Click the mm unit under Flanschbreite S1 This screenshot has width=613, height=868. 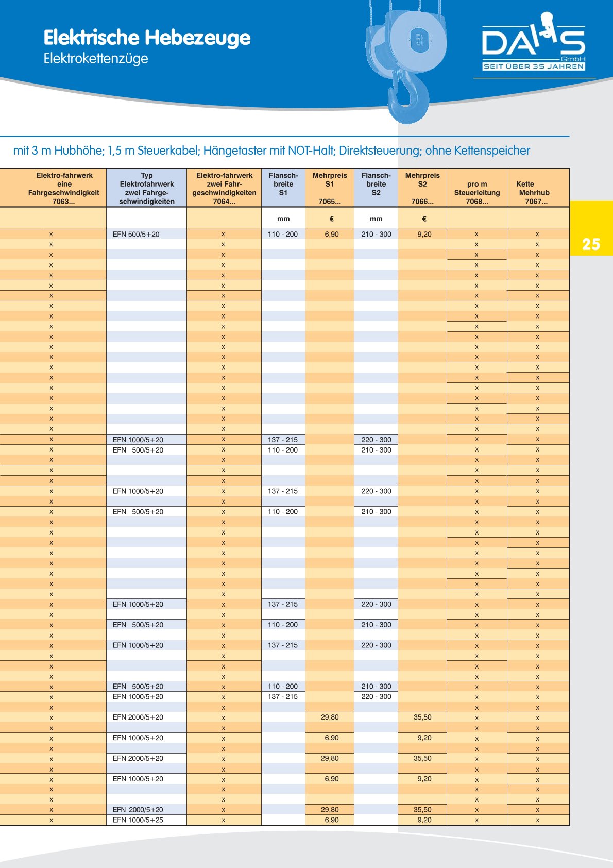click(x=283, y=219)
